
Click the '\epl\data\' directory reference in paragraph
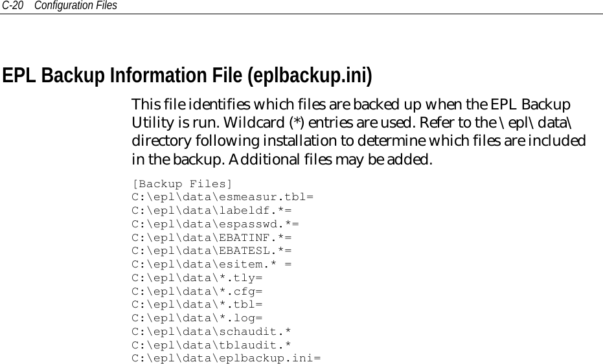coord(535,122)
